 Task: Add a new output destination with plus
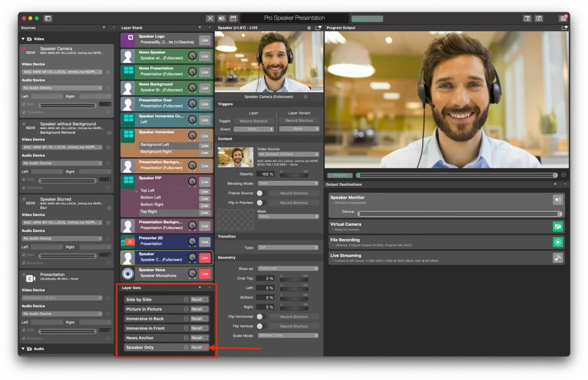coord(555,184)
